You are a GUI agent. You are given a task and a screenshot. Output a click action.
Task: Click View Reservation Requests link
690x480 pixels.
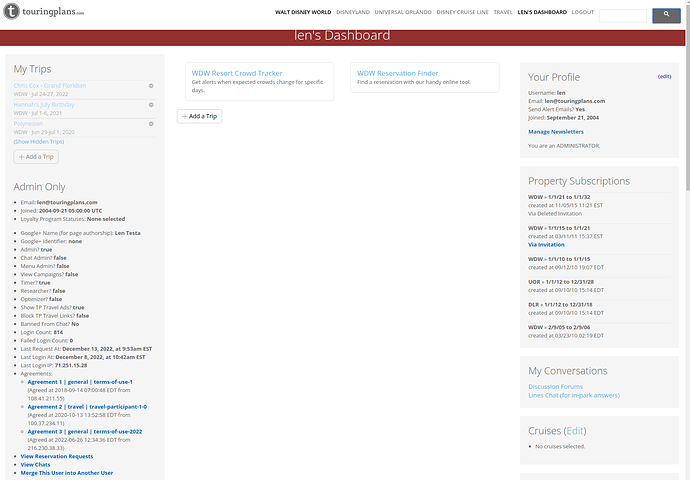coord(57,456)
